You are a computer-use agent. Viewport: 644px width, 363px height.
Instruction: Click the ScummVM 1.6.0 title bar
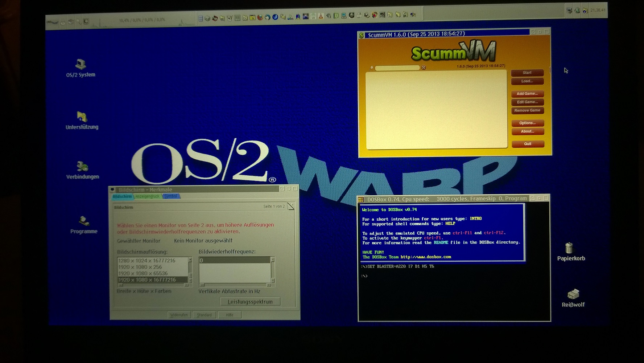pos(448,34)
